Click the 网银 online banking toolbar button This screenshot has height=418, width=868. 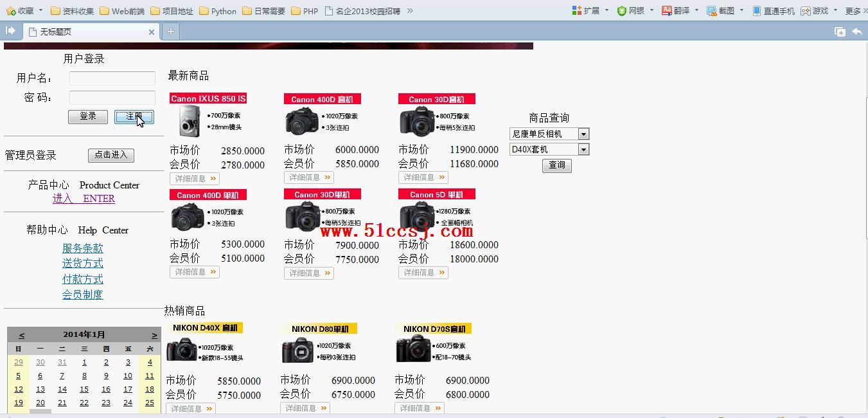[x=631, y=11]
